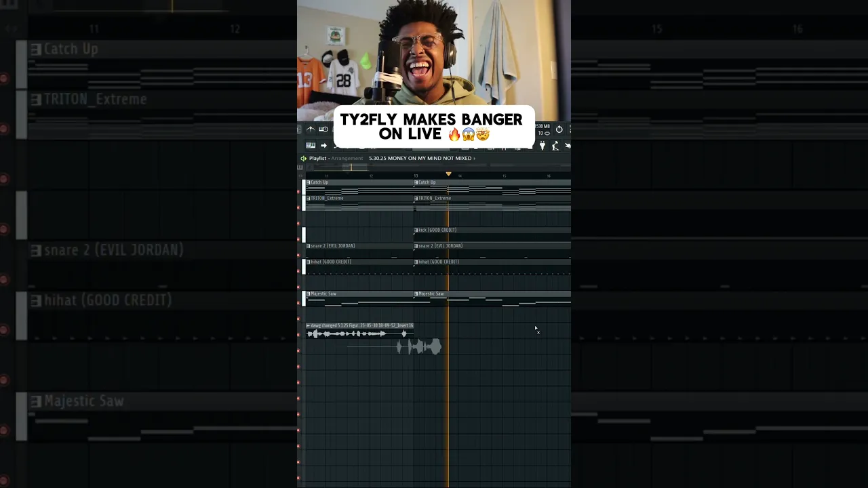Screen dimensions: 868x488
Task: Open clip menu icon of second snare 2 clip
Action: [416, 246]
